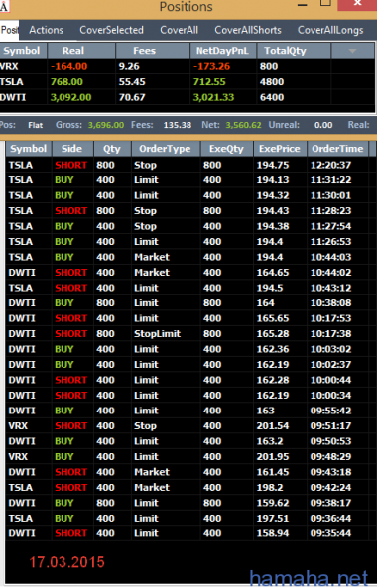377x588 pixels.
Task: Open the hamaha.net link
Action: tap(309, 578)
